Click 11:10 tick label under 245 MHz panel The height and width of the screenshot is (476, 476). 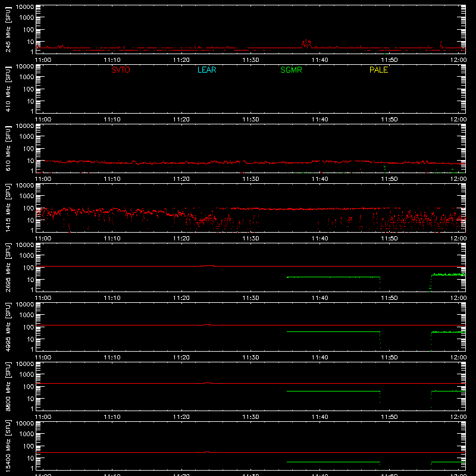click(112, 60)
